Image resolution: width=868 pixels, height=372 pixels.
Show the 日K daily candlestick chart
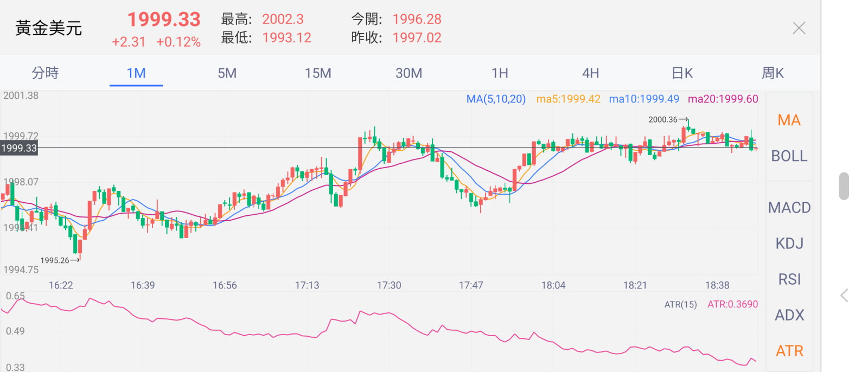click(x=682, y=73)
